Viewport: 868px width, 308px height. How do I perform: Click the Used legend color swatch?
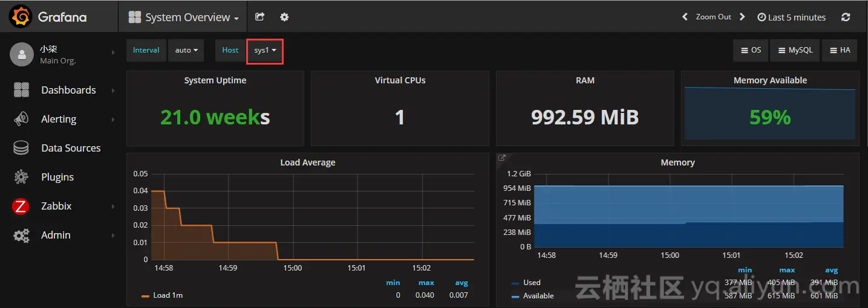point(515,283)
